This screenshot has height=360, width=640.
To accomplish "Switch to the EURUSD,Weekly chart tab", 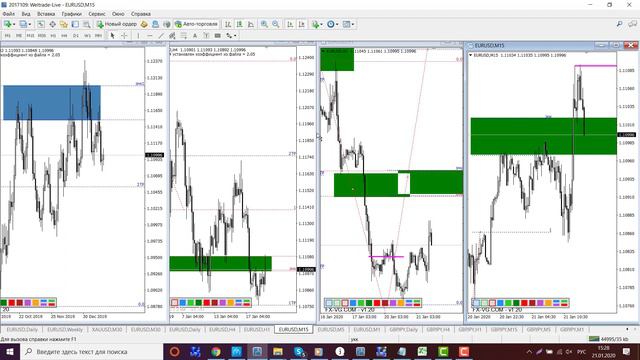I will tap(65, 329).
